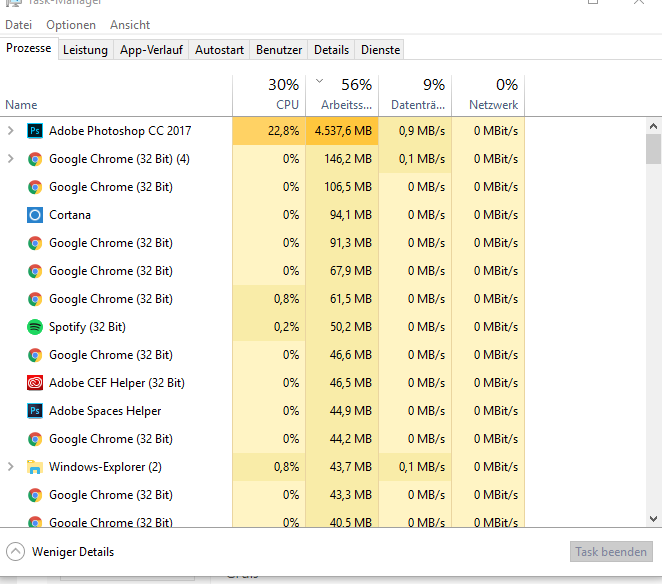662x584 pixels.
Task: Switch to the Leistung tab
Action: click(x=85, y=50)
